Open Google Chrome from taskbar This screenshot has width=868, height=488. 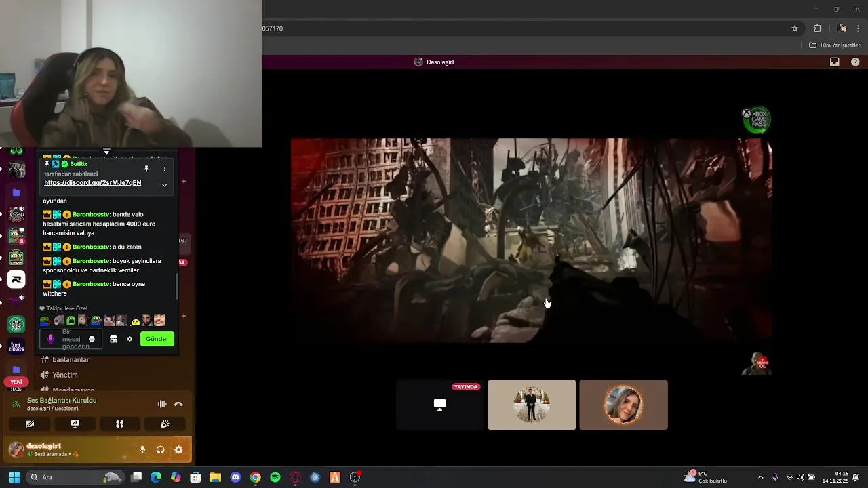(x=255, y=477)
